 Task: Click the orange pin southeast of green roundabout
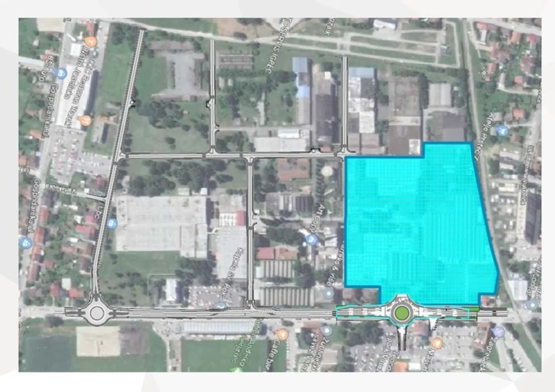437,343
